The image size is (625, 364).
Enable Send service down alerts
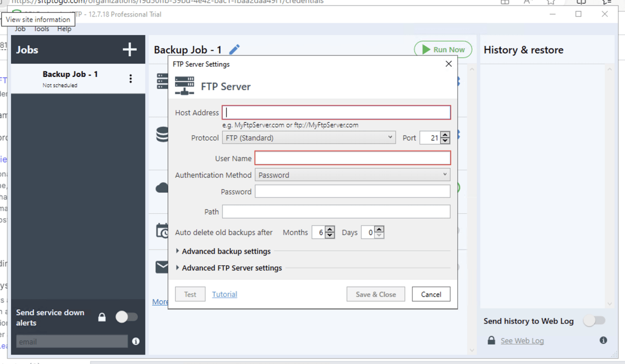click(127, 317)
